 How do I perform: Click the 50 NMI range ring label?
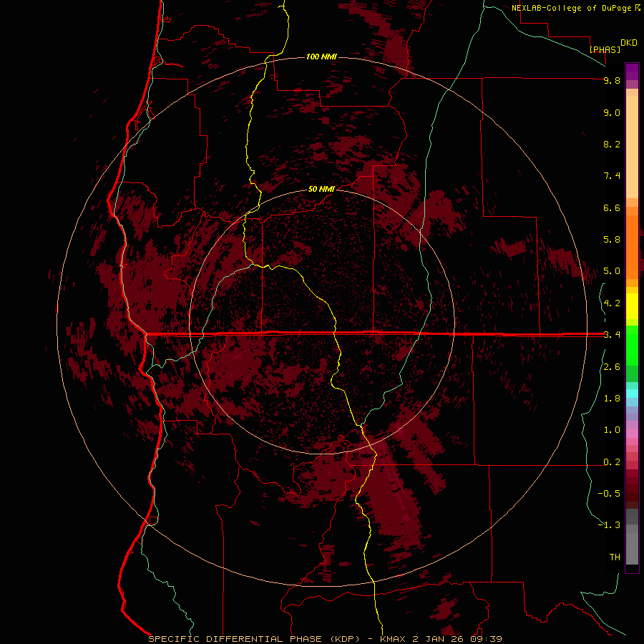(x=321, y=190)
